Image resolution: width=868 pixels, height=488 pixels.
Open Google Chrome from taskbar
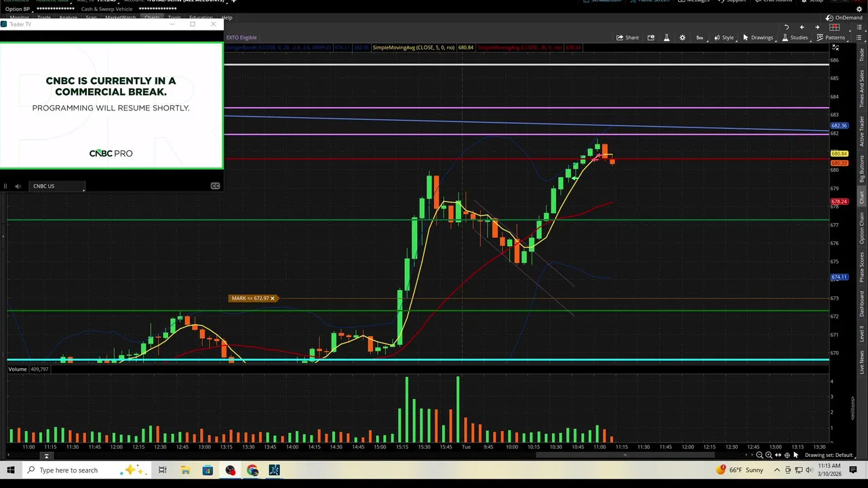point(253,470)
